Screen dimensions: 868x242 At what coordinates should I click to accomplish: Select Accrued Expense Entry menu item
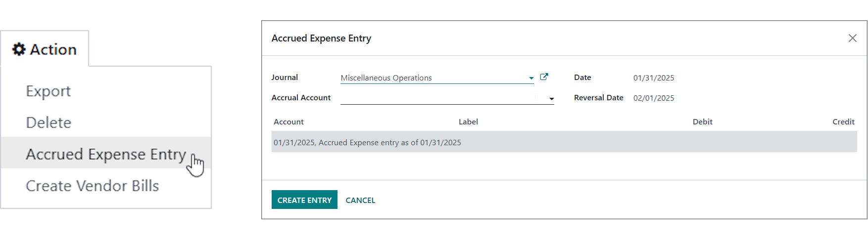106,154
